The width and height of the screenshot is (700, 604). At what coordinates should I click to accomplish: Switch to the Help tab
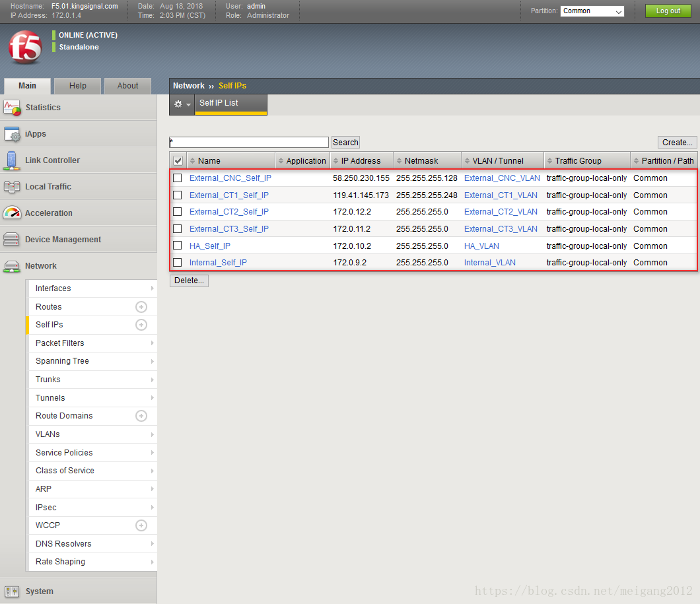point(78,86)
